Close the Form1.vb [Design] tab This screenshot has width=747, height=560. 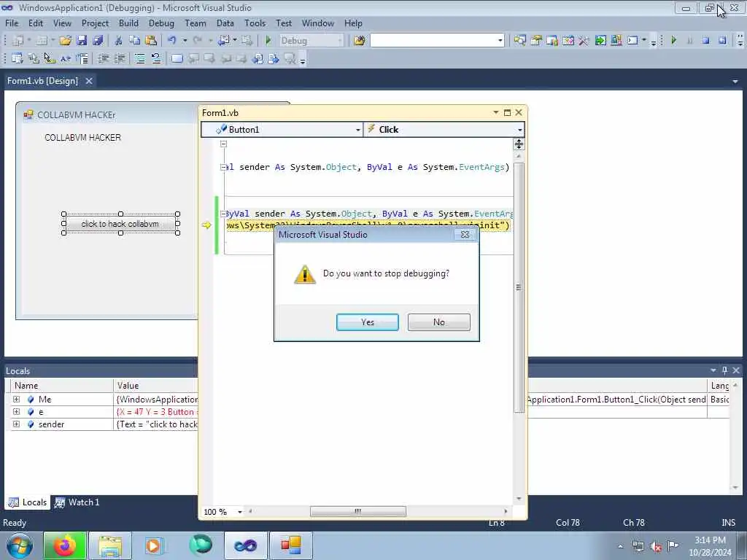(x=88, y=81)
